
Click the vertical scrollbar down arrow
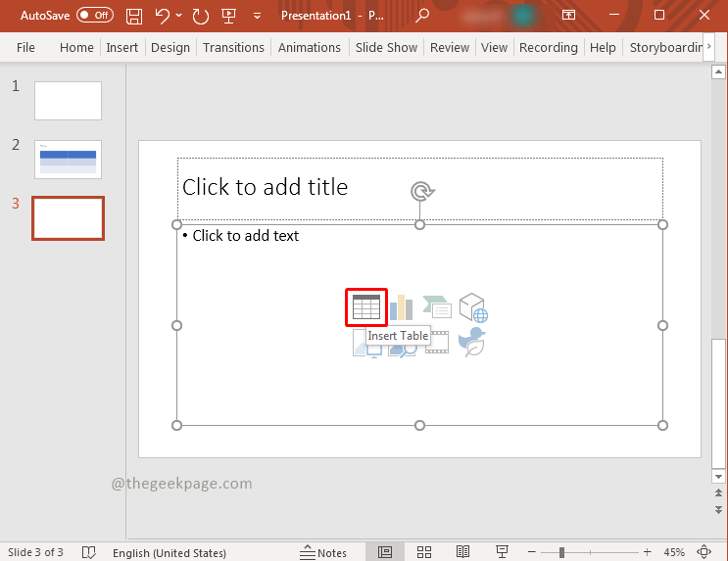point(718,477)
